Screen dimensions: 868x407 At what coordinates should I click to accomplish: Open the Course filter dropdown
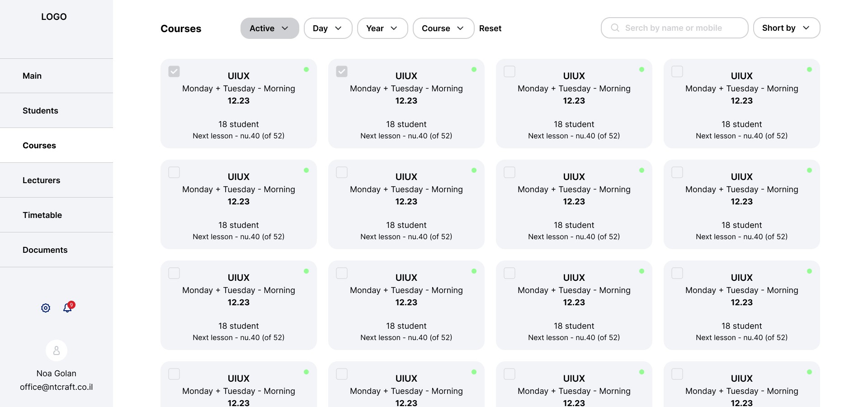click(x=443, y=28)
